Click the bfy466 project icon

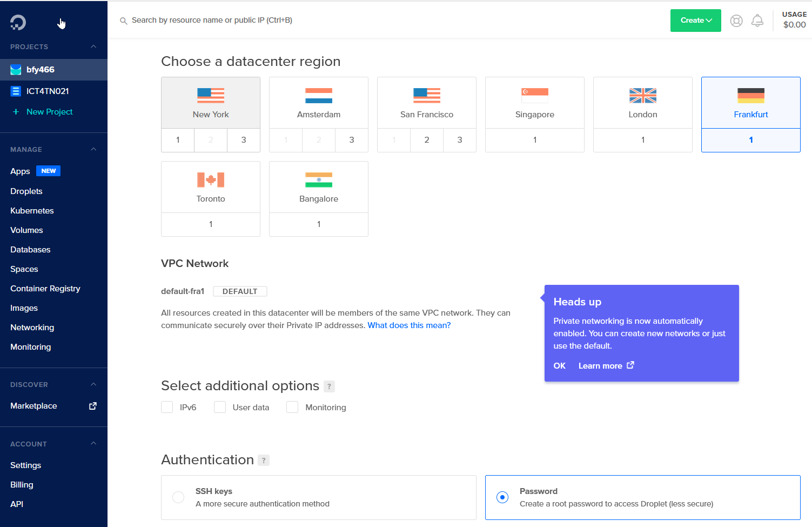point(16,70)
